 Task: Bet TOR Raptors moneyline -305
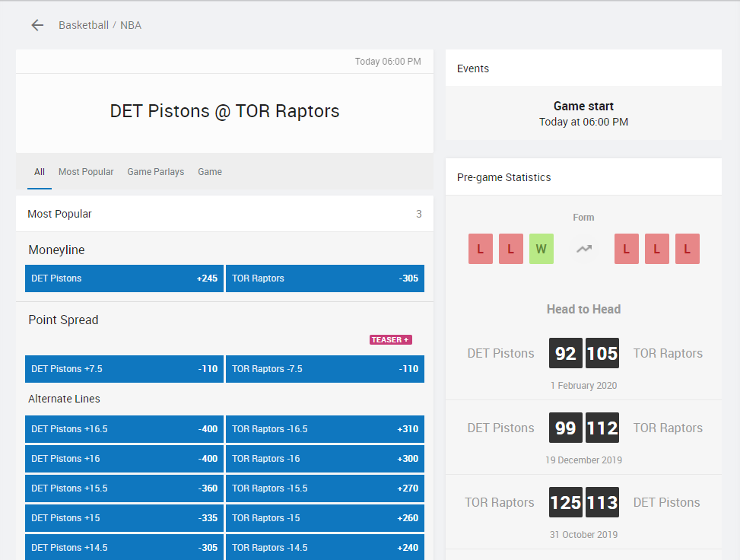pyautogui.click(x=326, y=278)
